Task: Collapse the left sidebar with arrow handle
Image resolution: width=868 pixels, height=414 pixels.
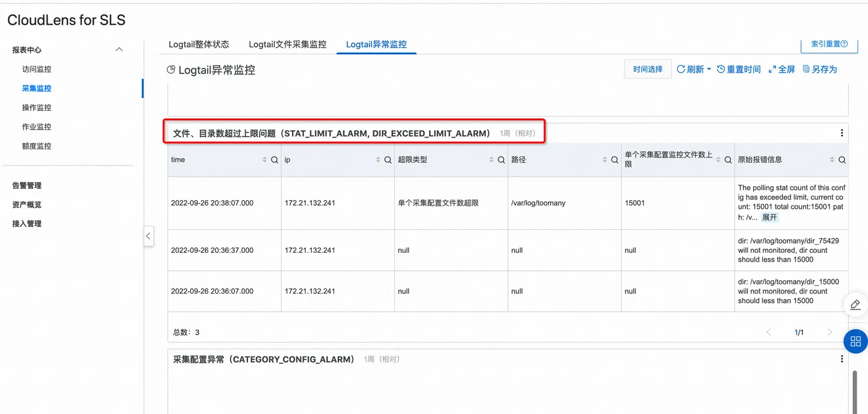Action: [149, 236]
